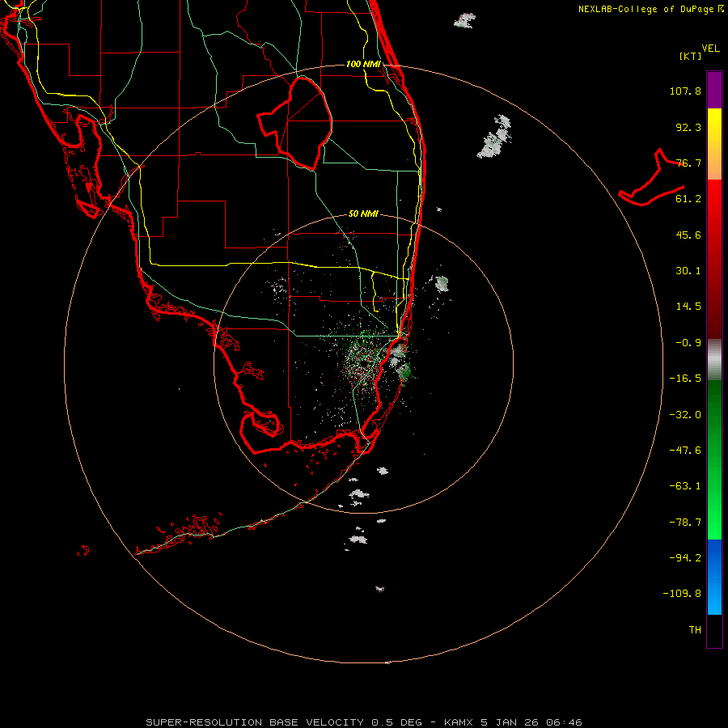The image size is (728, 728).
Task: Select the -32.0 velocity scale value
Action: [x=685, y=415]
